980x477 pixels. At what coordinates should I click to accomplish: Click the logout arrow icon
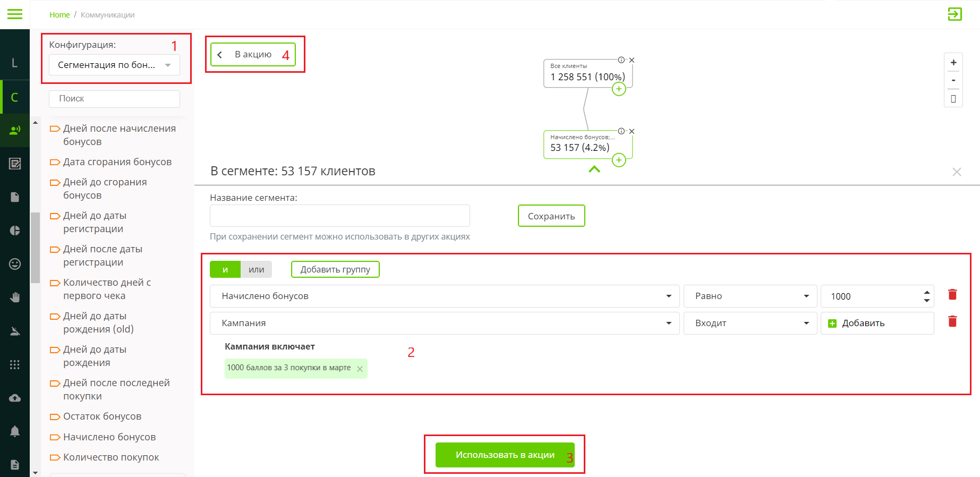pos(955,14)
